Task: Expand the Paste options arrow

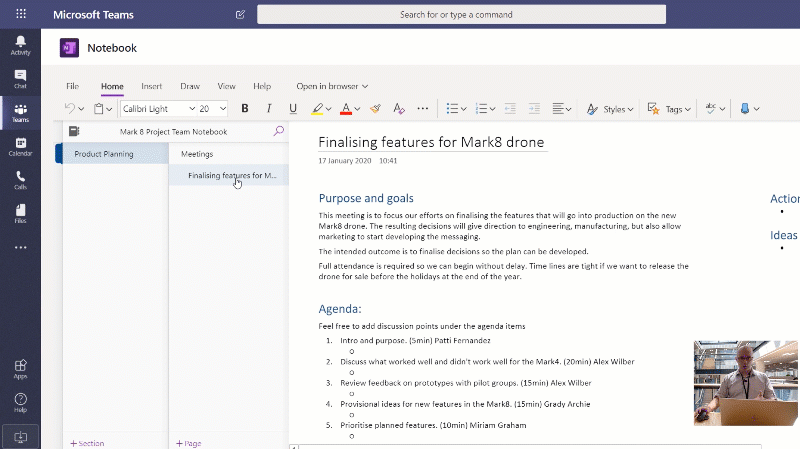Action: tap(109, 109)
